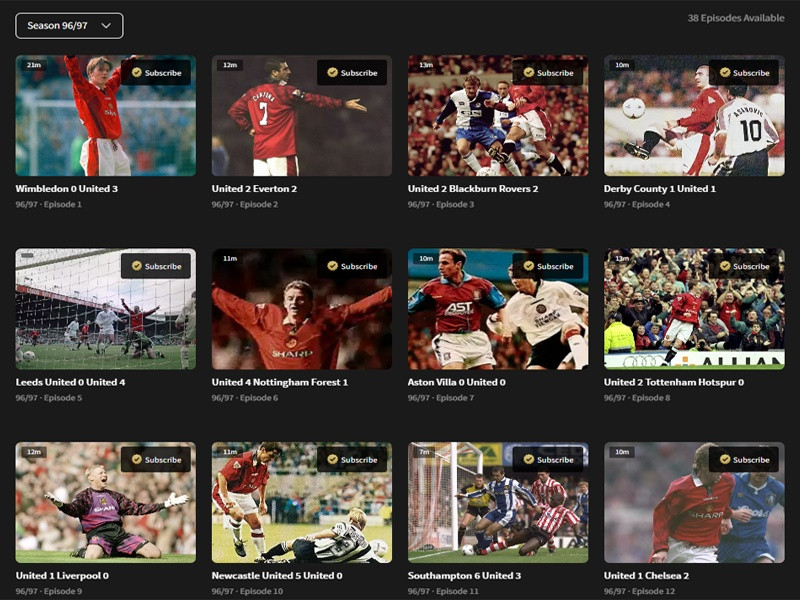Subscribe on United 1 Chelsea 2 card

click(744, 459)
